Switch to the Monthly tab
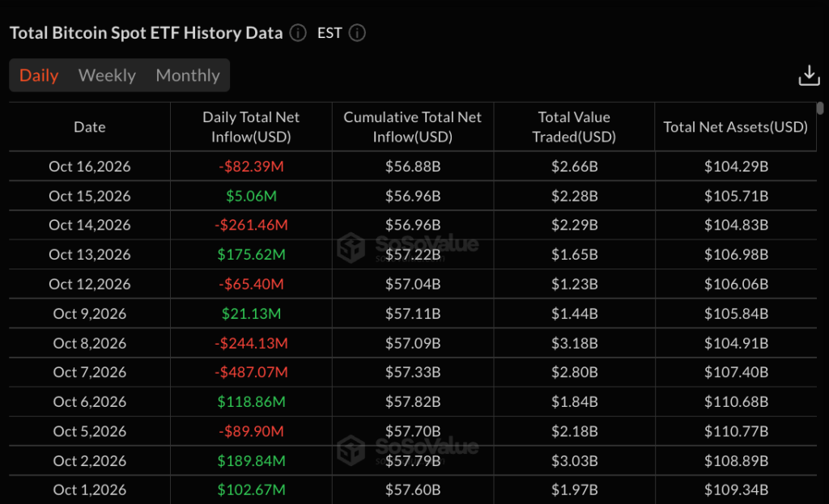 pos(188,75)
